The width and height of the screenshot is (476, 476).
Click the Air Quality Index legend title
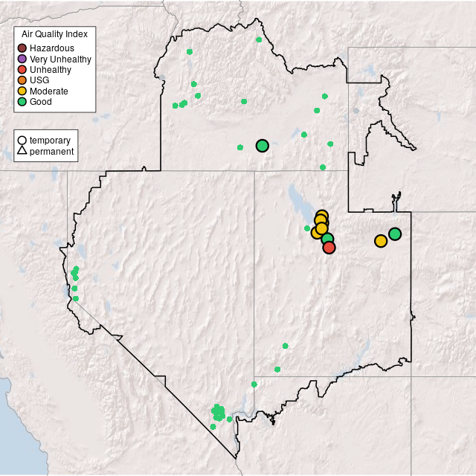(55, 34)
